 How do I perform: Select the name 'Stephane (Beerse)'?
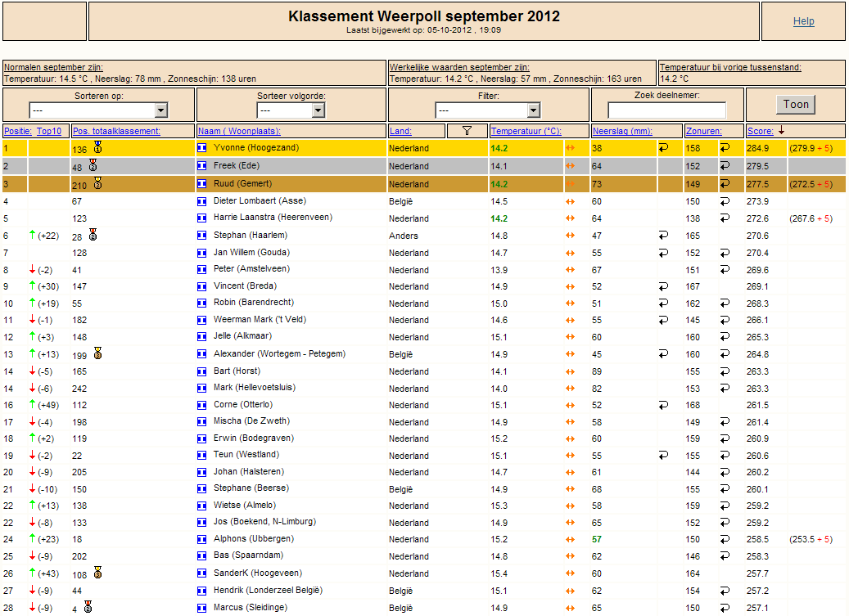tap(251, 488)
